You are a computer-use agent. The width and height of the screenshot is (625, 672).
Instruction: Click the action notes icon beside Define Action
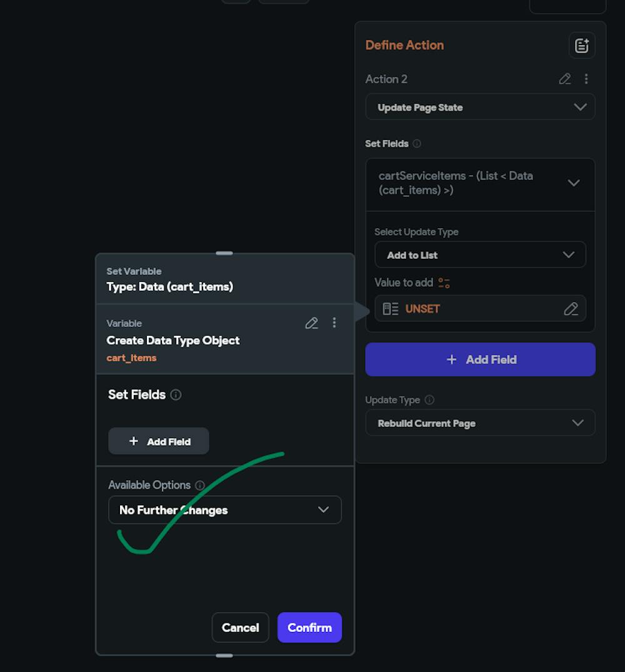(x=581, y=46)
